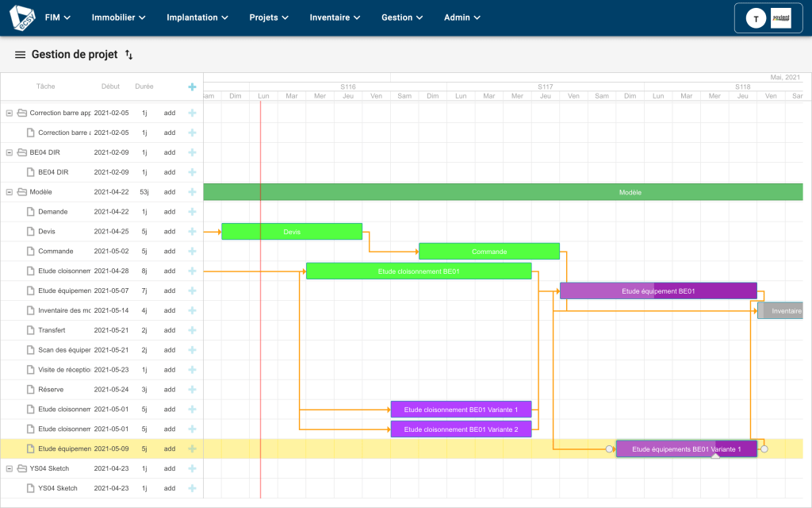Click the soviet logo button in the top right
Screen dimensions: 812x508
point(781,17)
